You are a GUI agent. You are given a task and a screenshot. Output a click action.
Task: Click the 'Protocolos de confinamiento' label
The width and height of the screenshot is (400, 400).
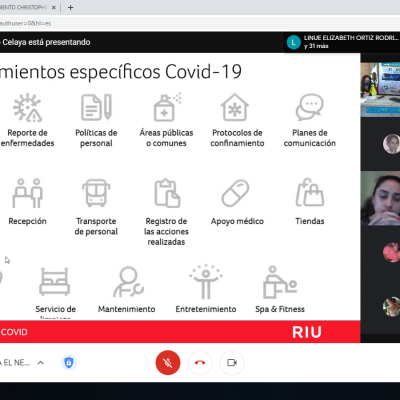click(x=237, y=138)
